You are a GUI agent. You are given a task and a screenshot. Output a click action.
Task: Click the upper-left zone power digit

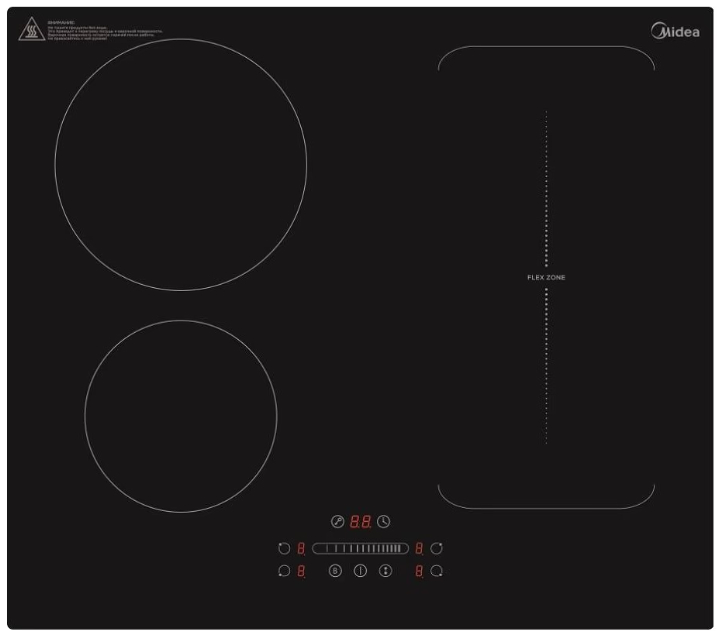point(301,548)
